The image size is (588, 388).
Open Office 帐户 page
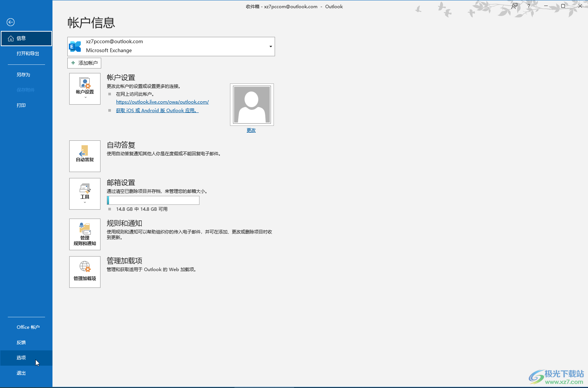point(26,327)
